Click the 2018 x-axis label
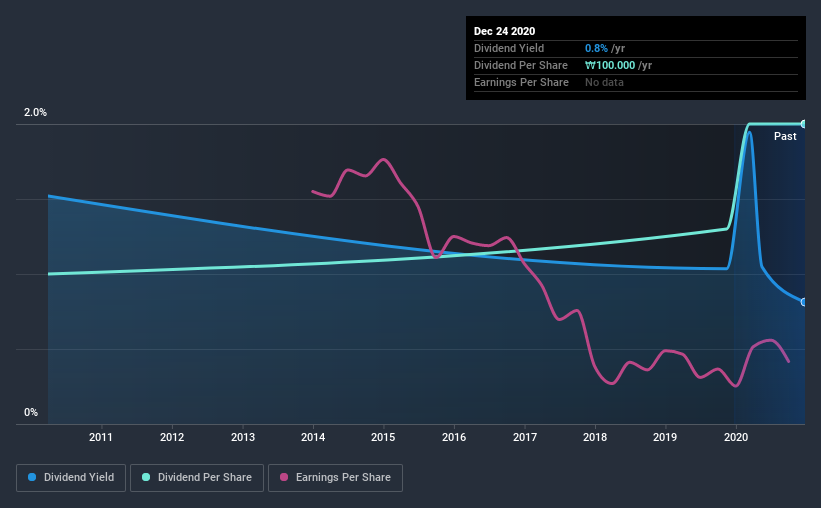Screen dimensions: 821x508 pos(595,437)
